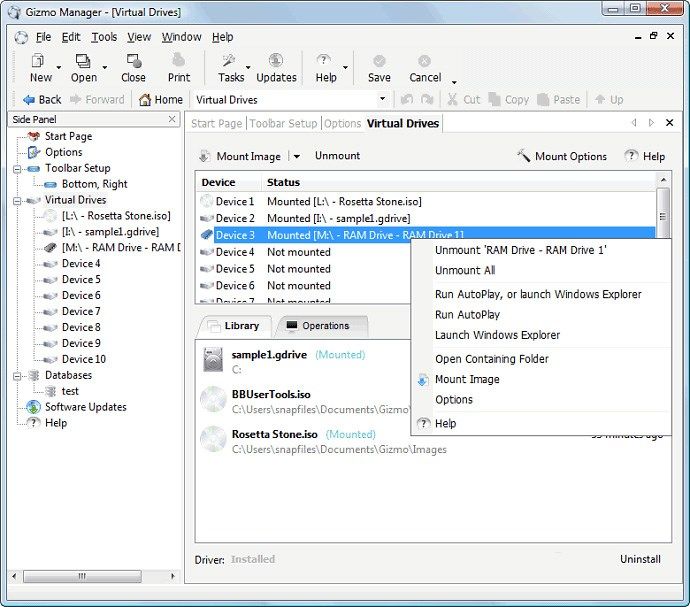Switch to the Operations tab

[x=322, y=326]
